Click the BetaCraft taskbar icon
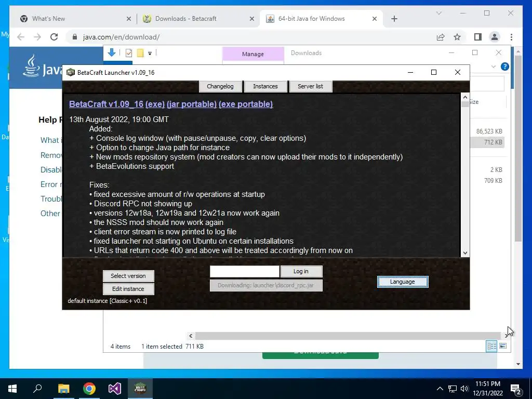The image size is (532, 399). [x=140, y=389]
